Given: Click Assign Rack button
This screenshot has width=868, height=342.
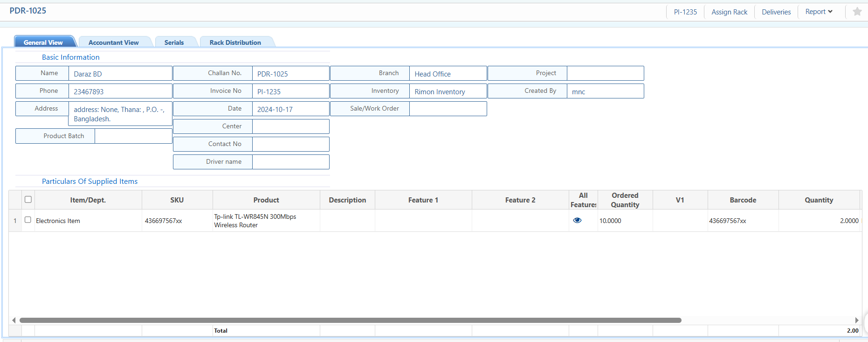Looking at the screenshot, I should click(729, 12).
